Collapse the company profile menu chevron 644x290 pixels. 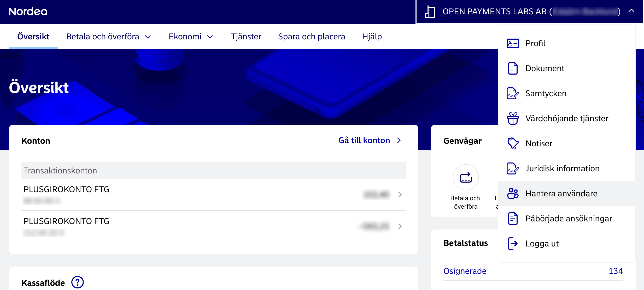[x=631, y=11]
